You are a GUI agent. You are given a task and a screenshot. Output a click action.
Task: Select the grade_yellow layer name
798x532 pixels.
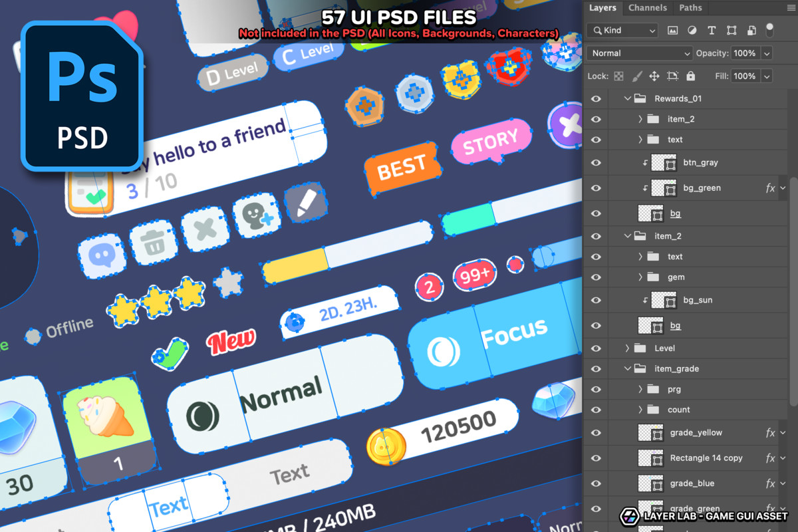tap(696, 433)
